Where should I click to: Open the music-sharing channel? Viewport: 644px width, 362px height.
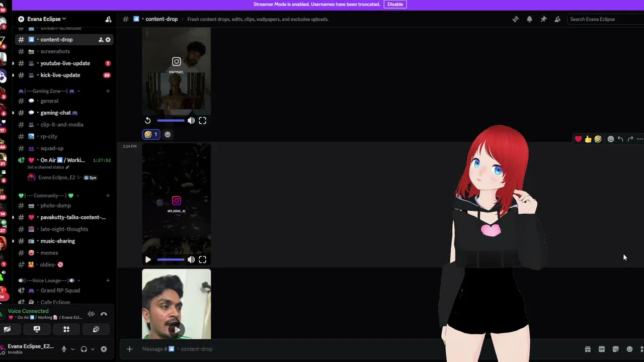coord(57,241)
